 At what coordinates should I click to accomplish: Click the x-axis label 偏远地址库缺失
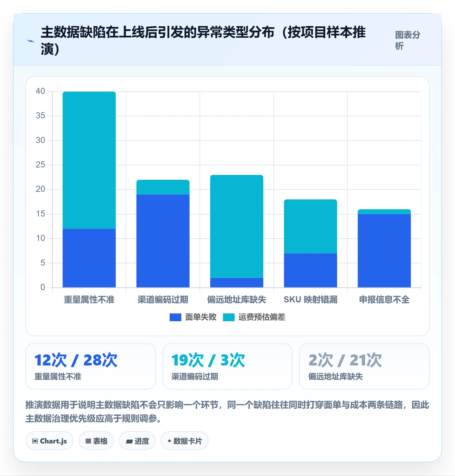point(237,299)
